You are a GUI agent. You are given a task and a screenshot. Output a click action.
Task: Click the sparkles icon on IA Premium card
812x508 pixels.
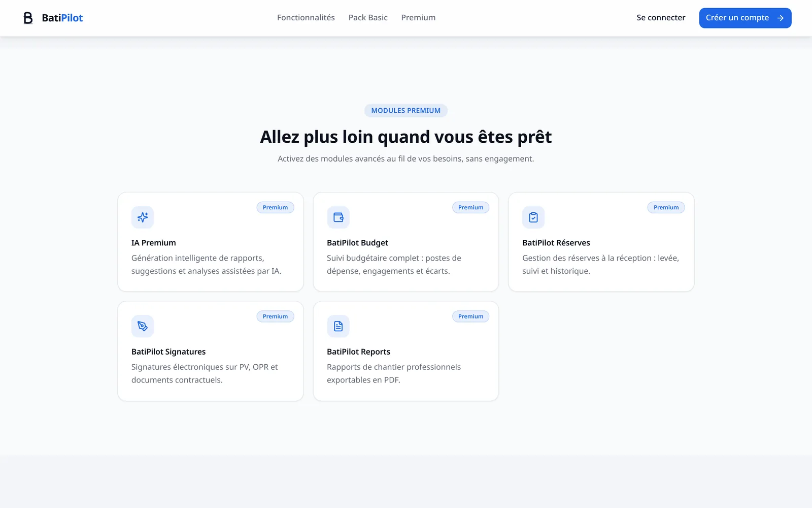click(143, 217)
